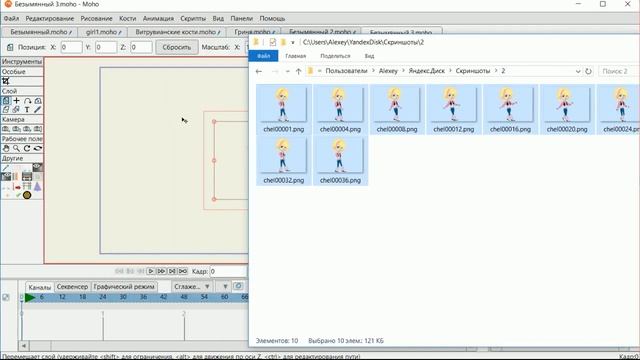The image size is (640, 360).
Task: Click the round brown icon in Другие tools
Action: coord(27,195)
